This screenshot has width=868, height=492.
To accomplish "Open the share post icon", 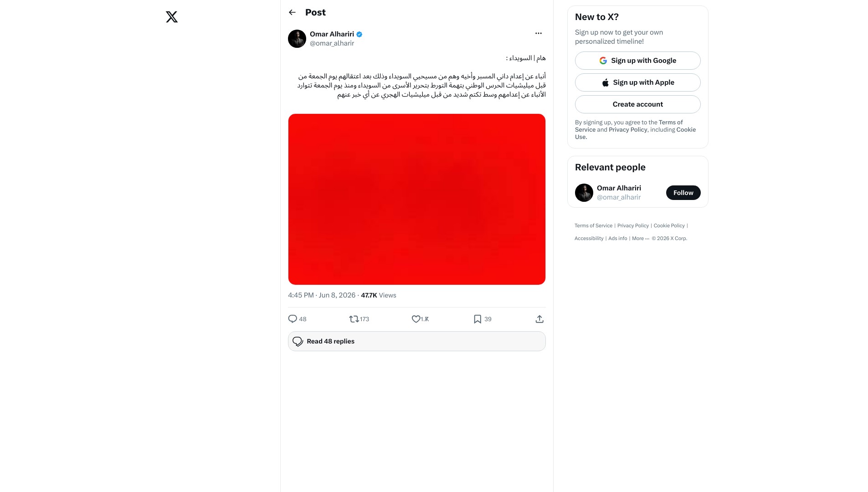I will pos(539,319).
